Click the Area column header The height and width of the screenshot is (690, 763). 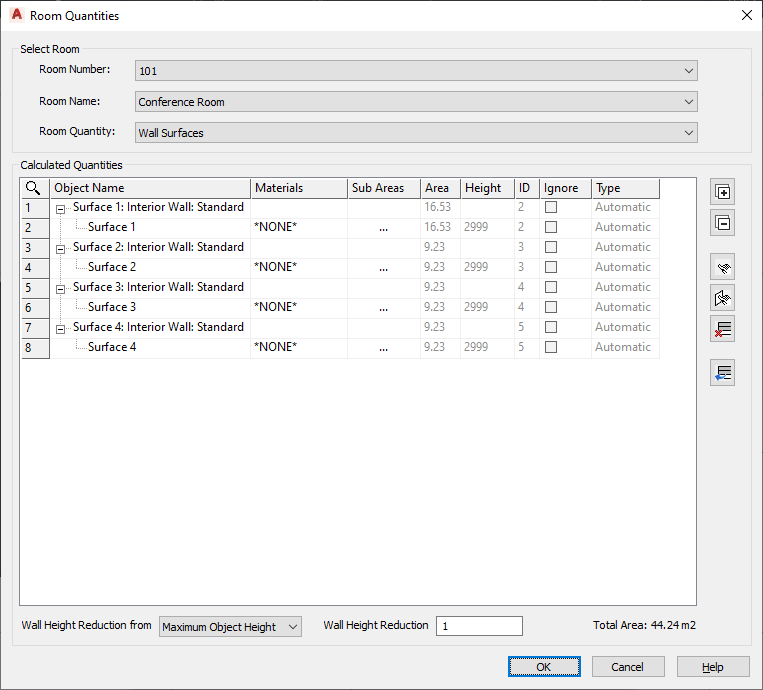tap(441, 188)
